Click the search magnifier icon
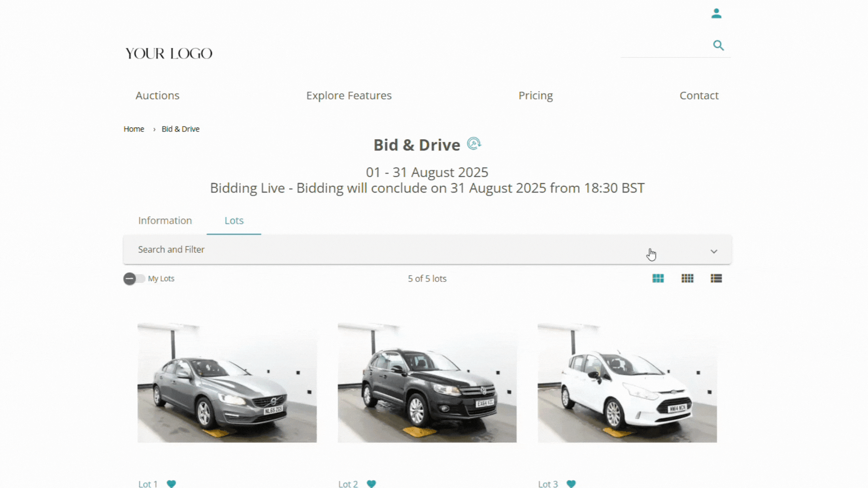This screenshot has height=488, width=868. point(718,45)
